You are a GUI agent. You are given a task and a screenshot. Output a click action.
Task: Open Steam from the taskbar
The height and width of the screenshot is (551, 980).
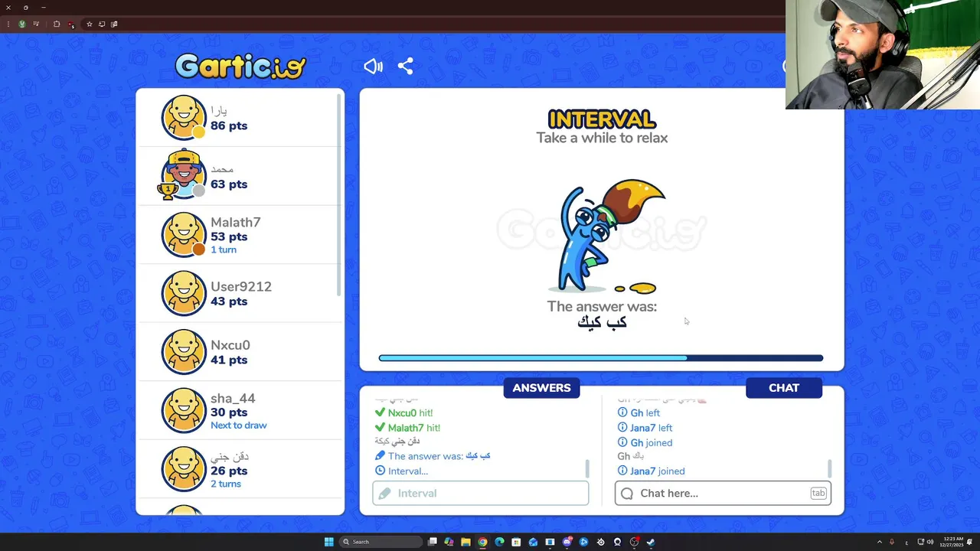(x=651, y=542)
